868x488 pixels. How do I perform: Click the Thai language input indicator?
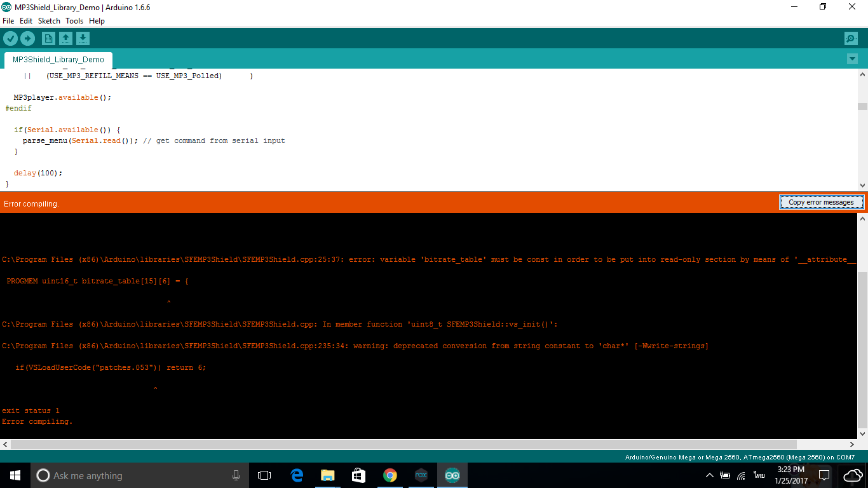tap(759, 475)
